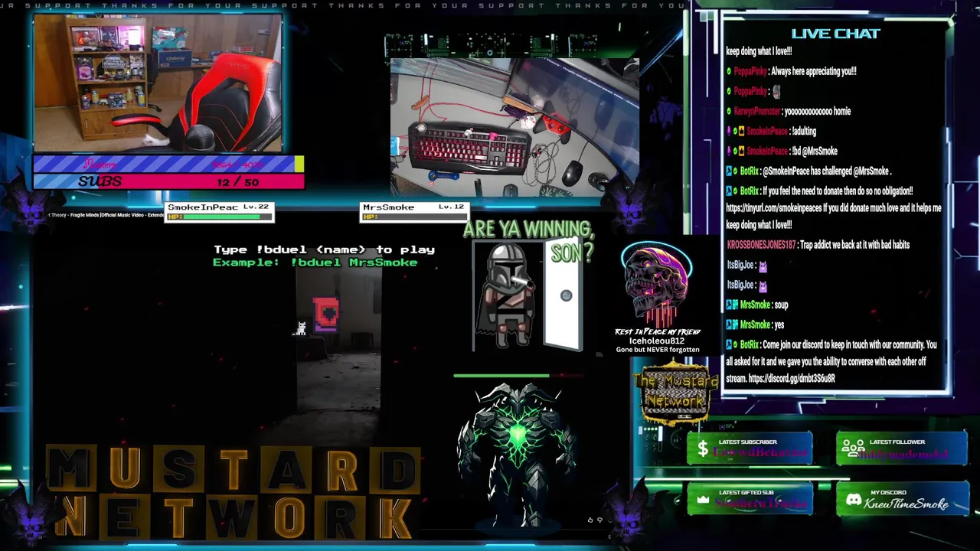Screen dimensions: 980x551
Task: Click the SUBS 12 / 50 goal bar
Action: 168,181
